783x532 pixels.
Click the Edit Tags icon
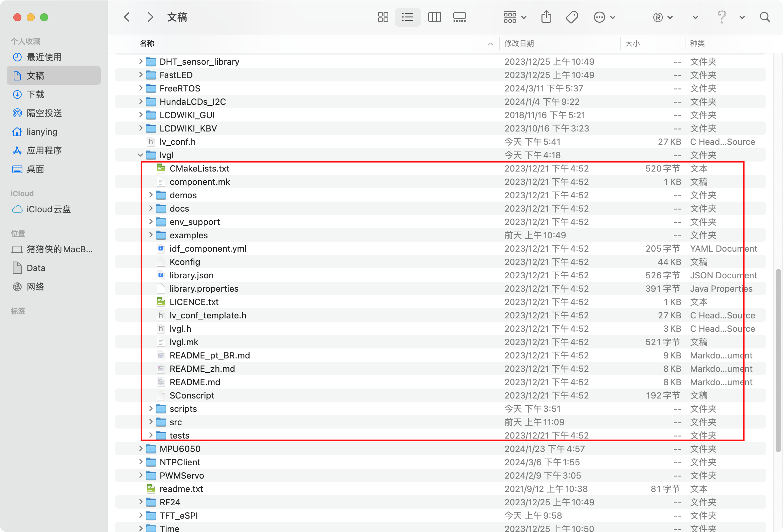[x=572, y=17]
